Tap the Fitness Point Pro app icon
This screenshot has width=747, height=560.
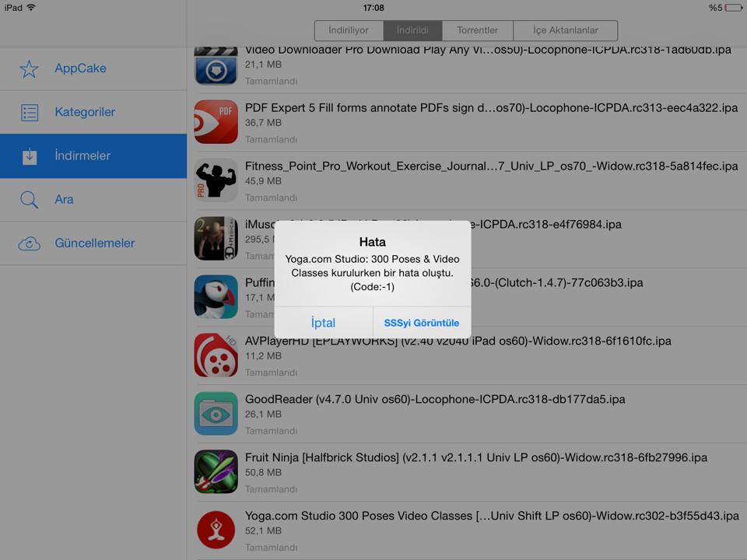[x=216, y=180]
